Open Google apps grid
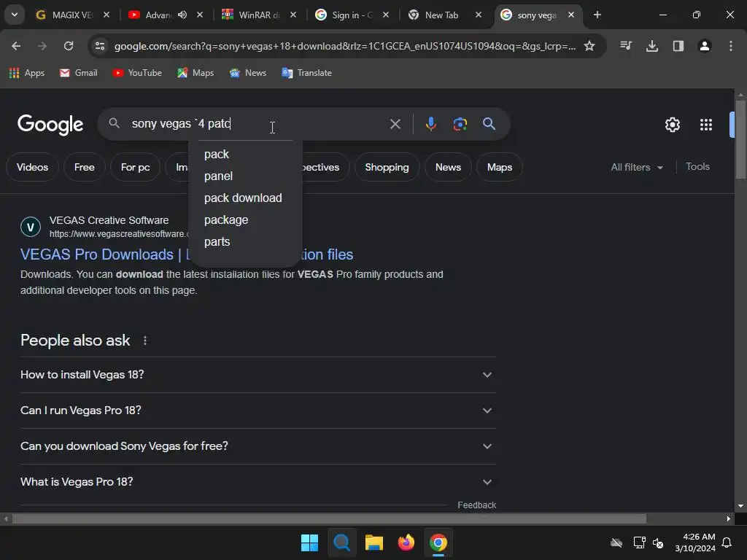 pyautogui.click(x=706, y=125)
